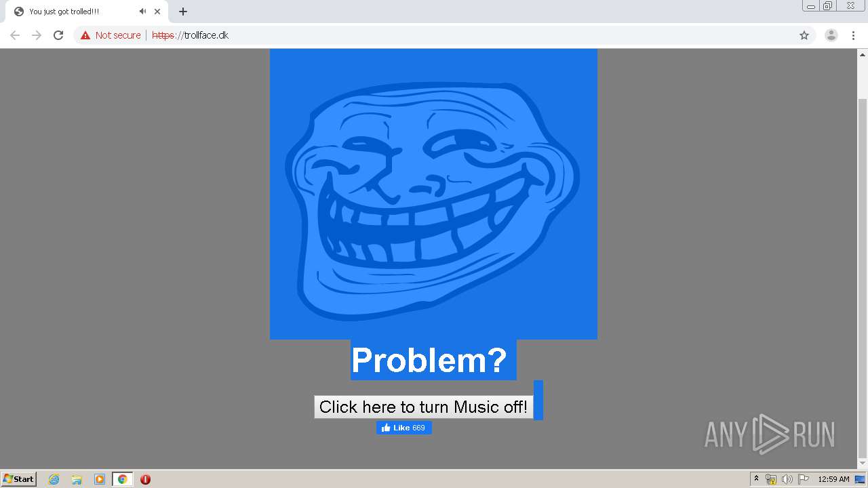The image size is (868, 488).
Task: Open the Chrome profile avatar
Action: click(831, 35)
